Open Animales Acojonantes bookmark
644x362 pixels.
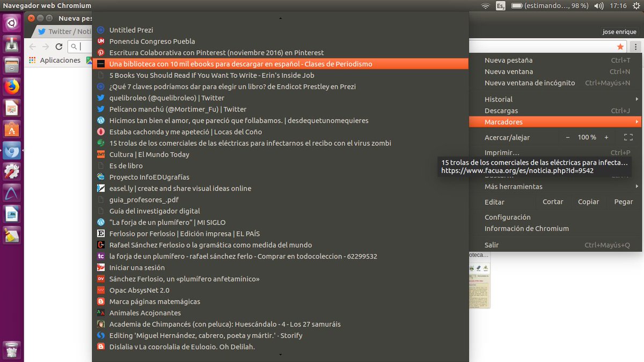click(280, 313)
